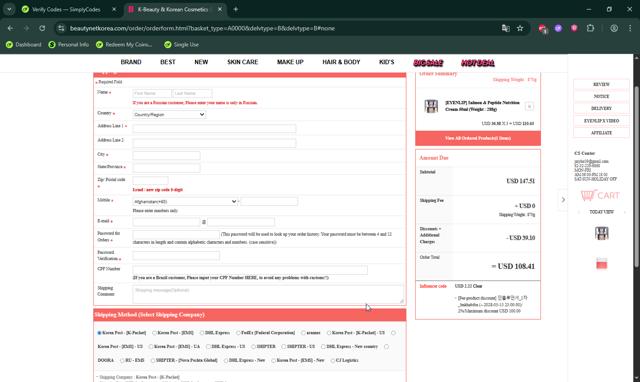Close the Verify Codes SimplyCodes tab

(x=114, y=9)
